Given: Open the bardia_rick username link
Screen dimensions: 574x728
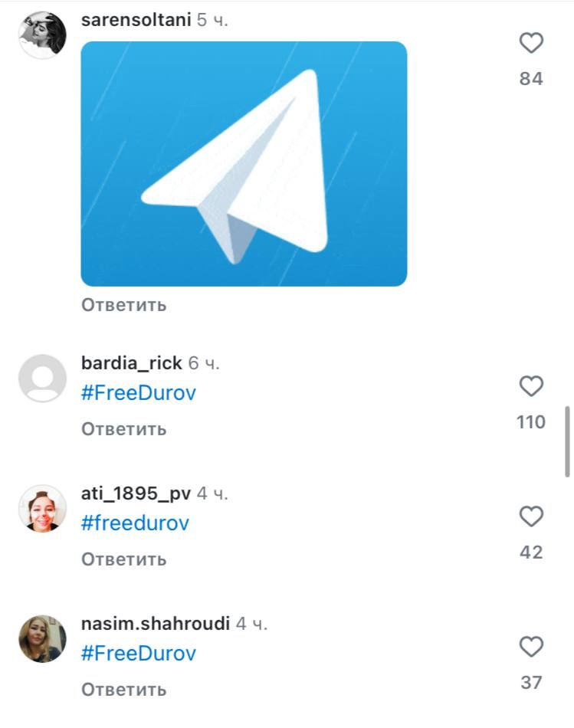Looking at the screenshot, I should point(131,363).
